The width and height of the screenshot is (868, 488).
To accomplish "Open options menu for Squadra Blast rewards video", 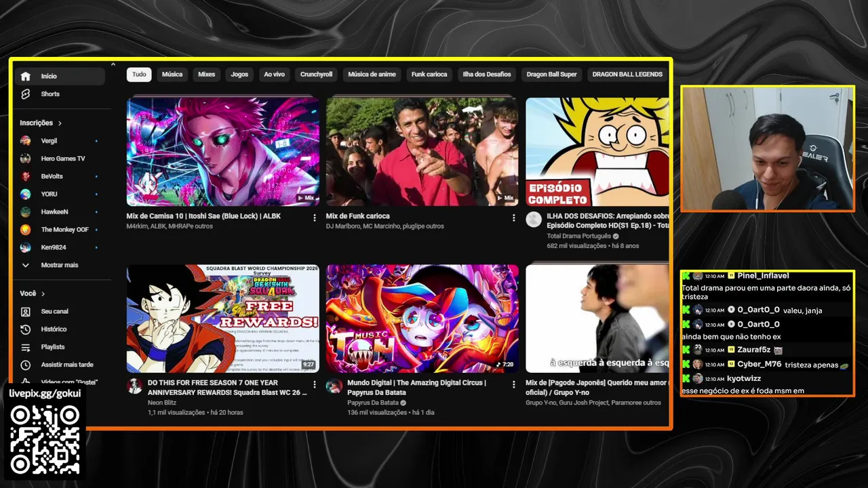I will pos(314,384).
